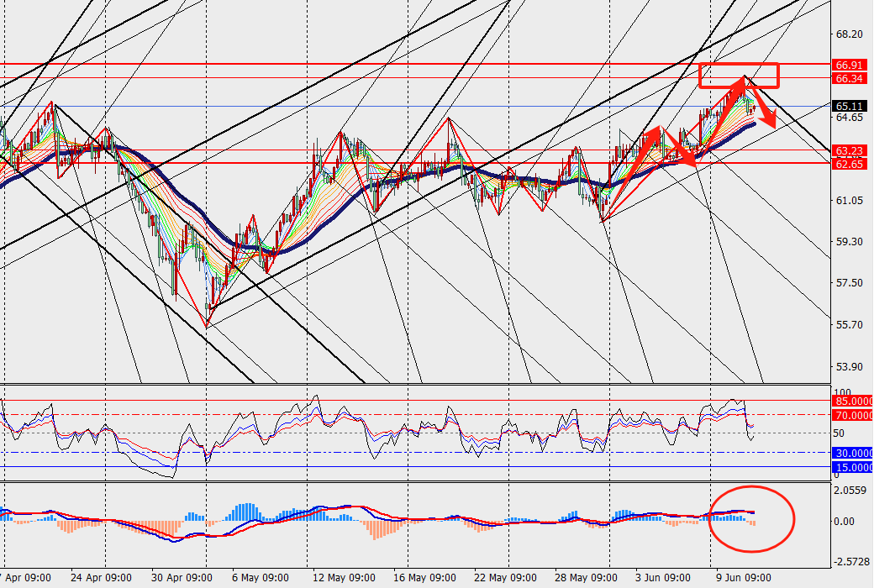This screenshot has height=588, width=874.
Task: Click the 85.0000 overbought level label
Action: [x=852, y=401]
